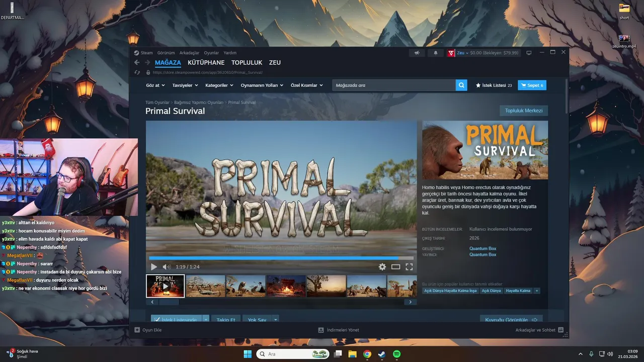The height and width of the screenshot is (362, 644).
Task: Open the Yardım menu
Action: point(230,53)
